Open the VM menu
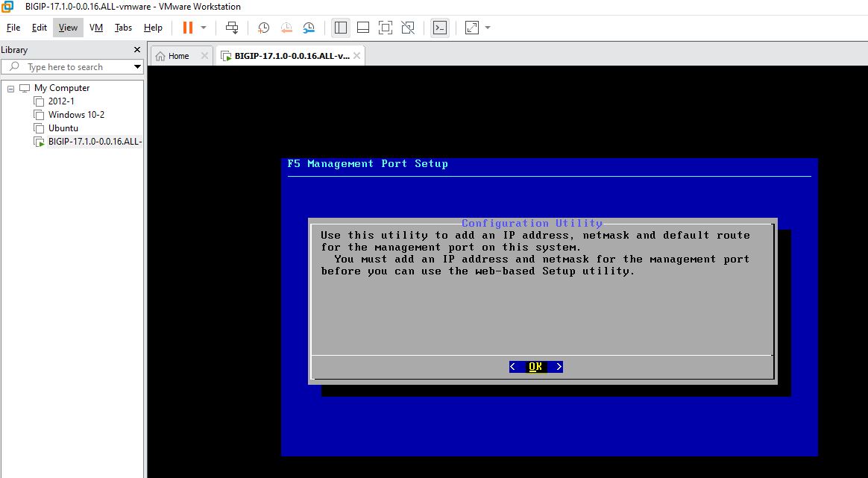This screenshot has width=868, height=478. [x=96, y=28]
